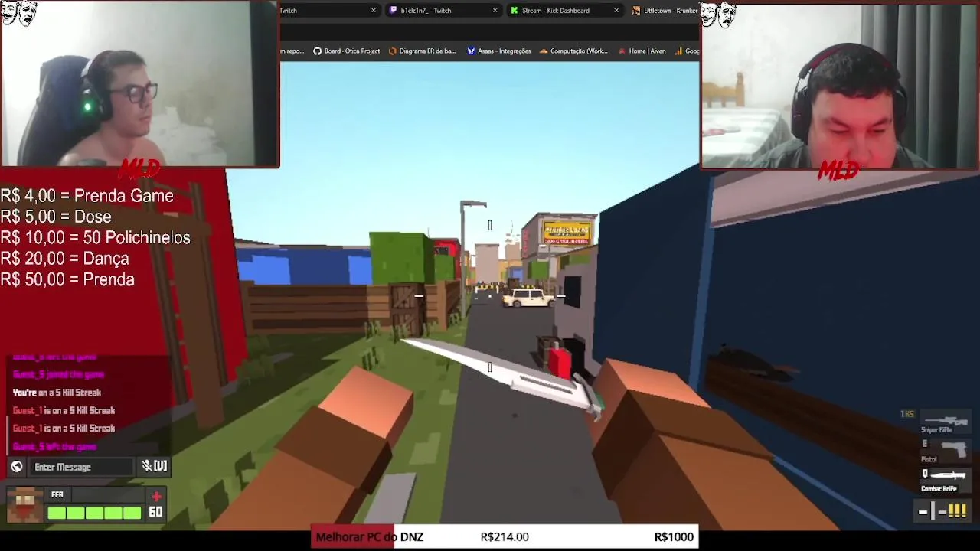Click the Kick favicon on Stream tab
The width and height of the screenshot is (980, 551).
pyautogui.click(x=514, y=11)
